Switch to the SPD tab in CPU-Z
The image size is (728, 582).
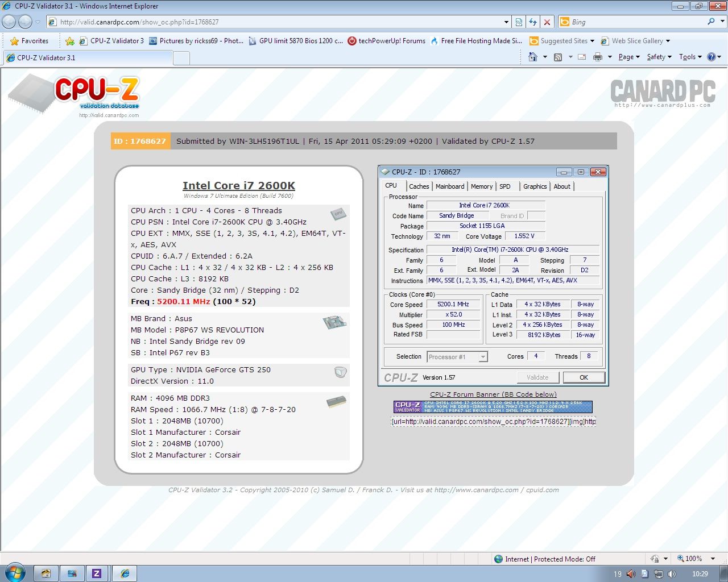[505, 186]
